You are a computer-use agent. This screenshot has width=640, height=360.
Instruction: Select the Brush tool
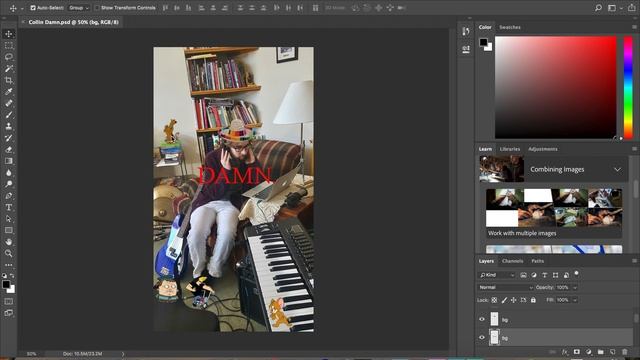9,115
